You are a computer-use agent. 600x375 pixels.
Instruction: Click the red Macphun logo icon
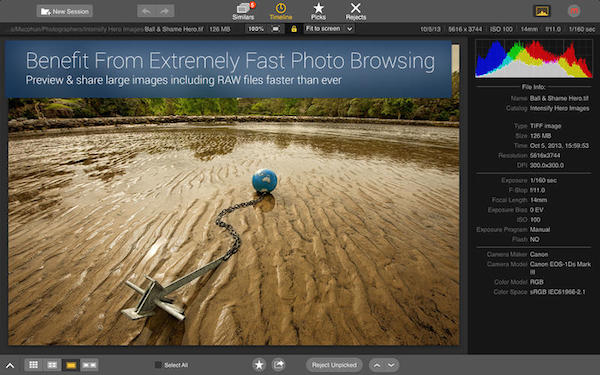point(574,11)
